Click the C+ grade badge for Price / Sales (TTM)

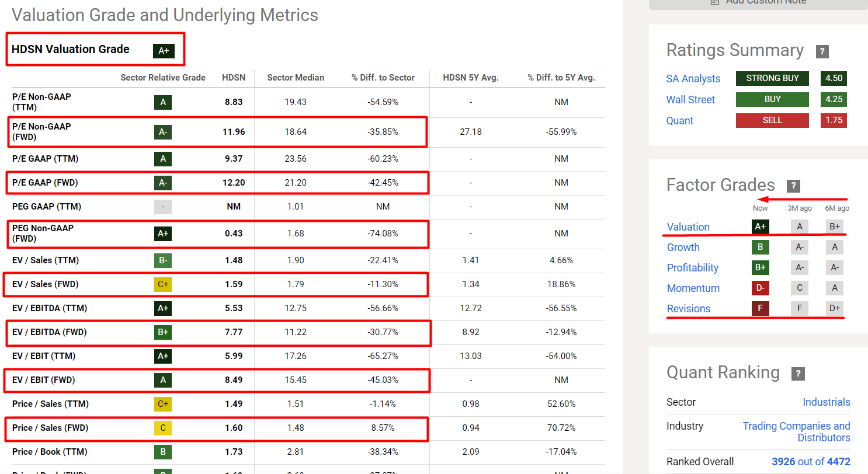pos(163,404)
